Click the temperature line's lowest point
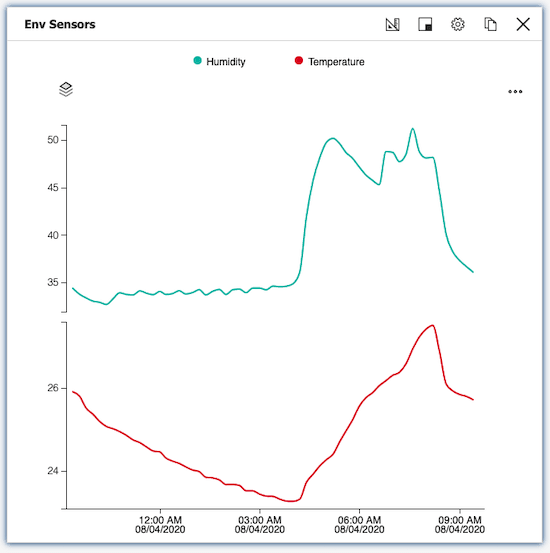Image resolution: width=550 pixels, height=553 pixels. point(291,501)
